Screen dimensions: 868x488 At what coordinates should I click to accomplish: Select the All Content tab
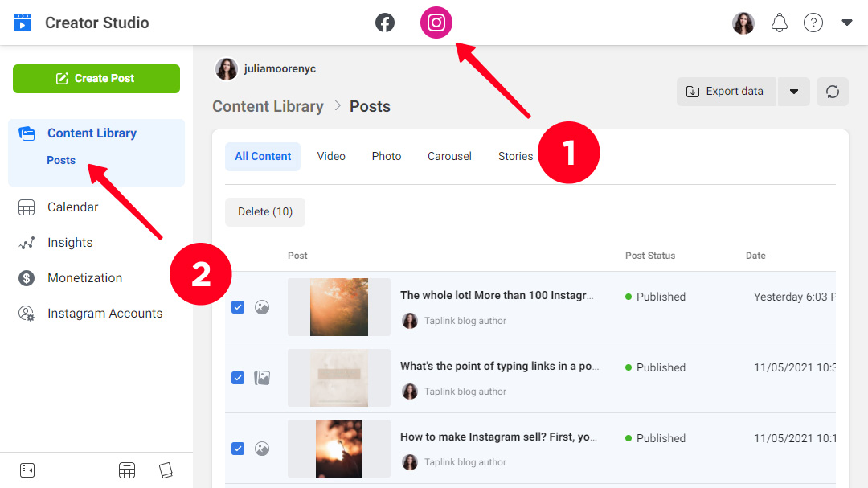click(x=263, y=157)
